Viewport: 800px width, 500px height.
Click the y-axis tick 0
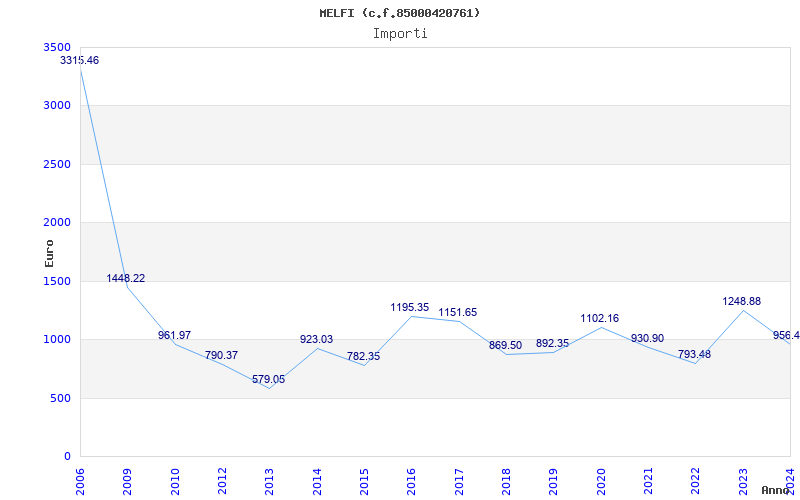click(67, 457)
